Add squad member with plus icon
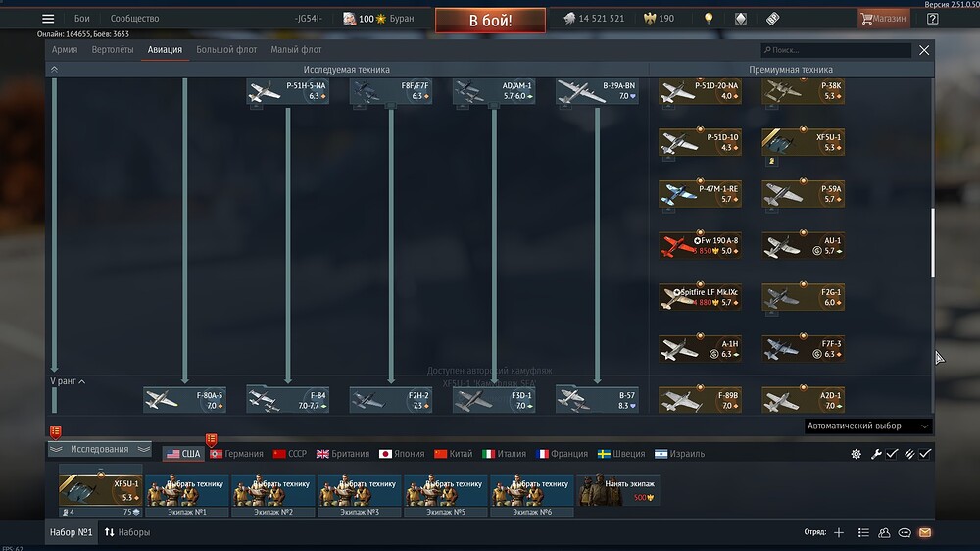 pos(839,532)
